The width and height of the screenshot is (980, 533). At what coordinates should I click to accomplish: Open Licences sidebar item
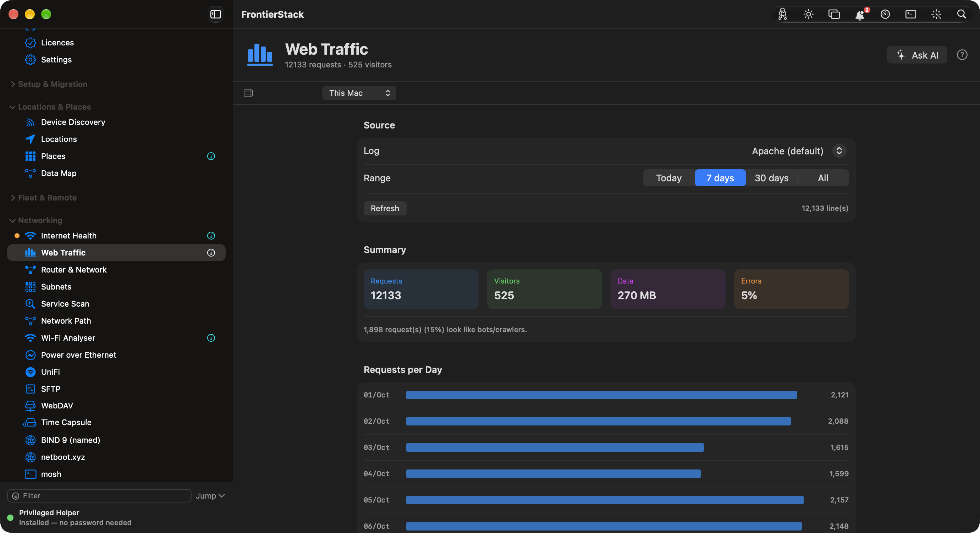pyautogui.click(x=116, y=43)
